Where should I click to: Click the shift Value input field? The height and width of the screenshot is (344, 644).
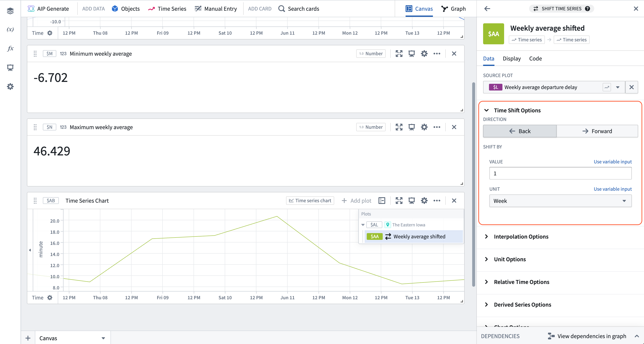560,173
